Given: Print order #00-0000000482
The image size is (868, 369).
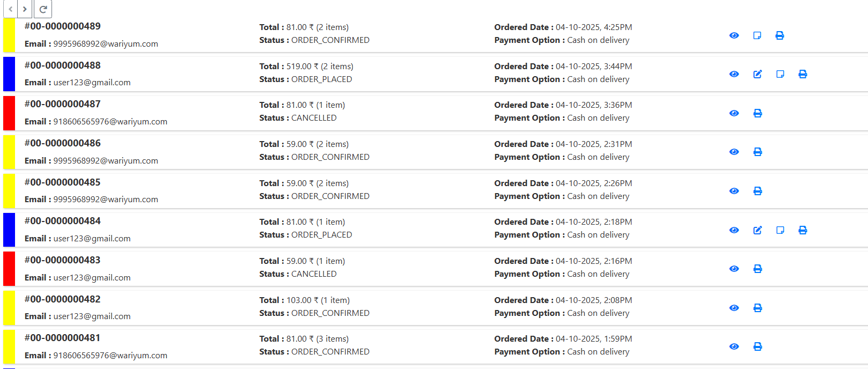Looking at the screenshot, I should click(757, 308).
